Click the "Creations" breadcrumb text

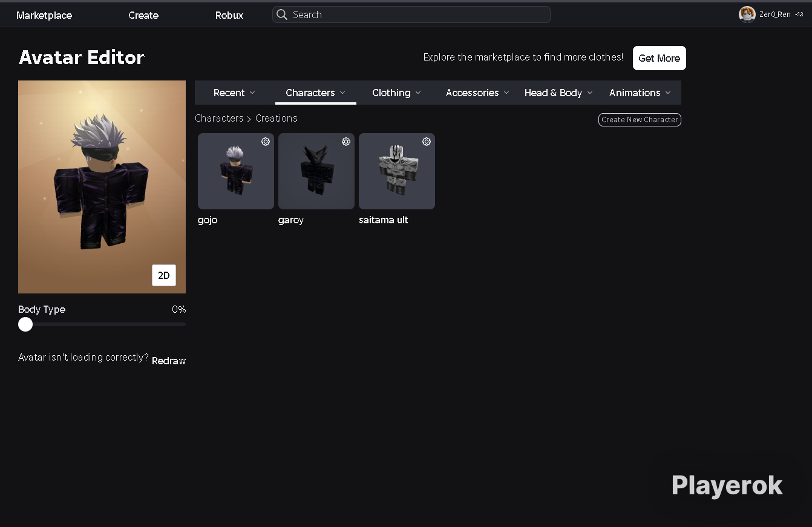click(x=277, y=118)
